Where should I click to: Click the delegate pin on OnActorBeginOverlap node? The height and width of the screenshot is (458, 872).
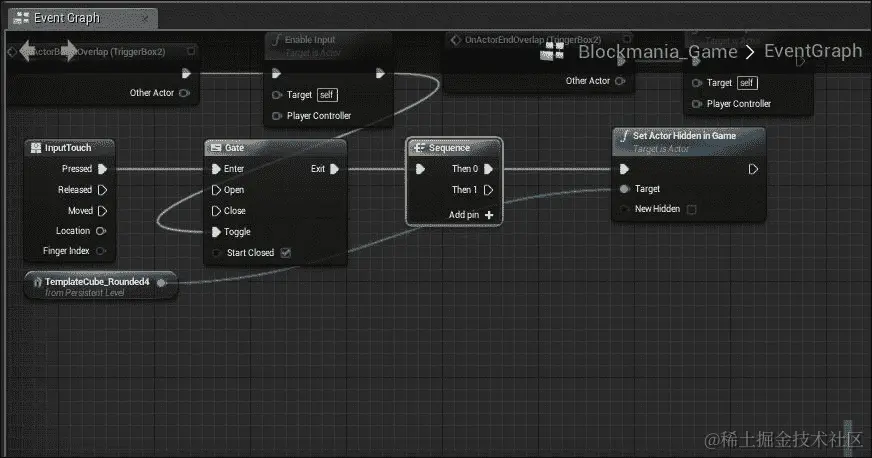[x=191, y=51]
